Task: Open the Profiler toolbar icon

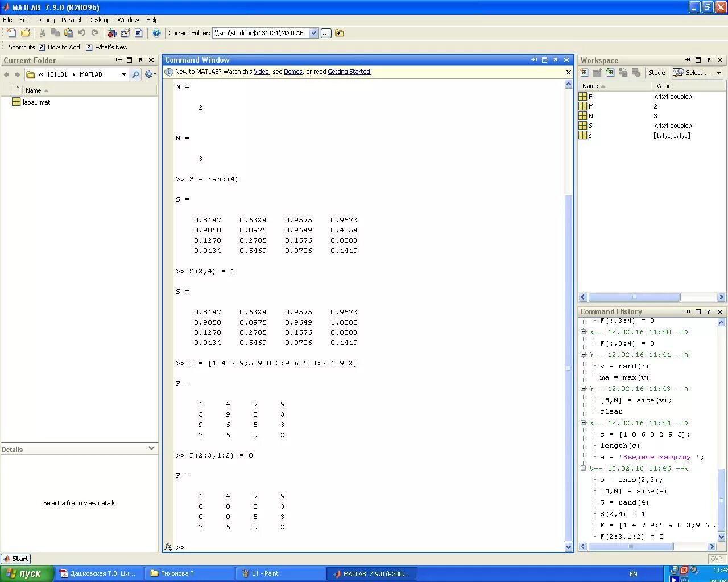Action: 138,33
